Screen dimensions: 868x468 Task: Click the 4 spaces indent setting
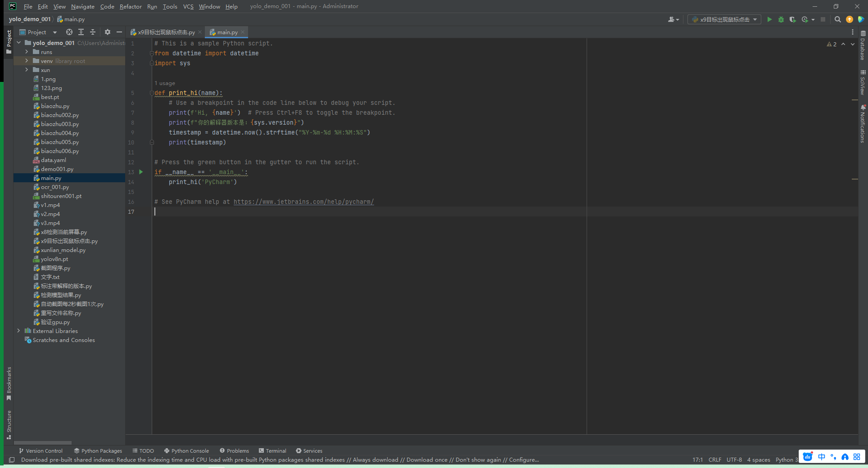759,460
